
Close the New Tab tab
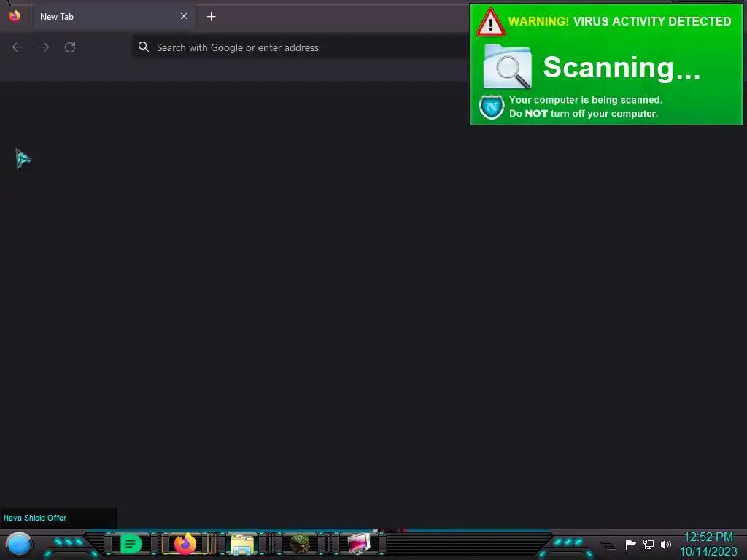[x=184, y=16]
